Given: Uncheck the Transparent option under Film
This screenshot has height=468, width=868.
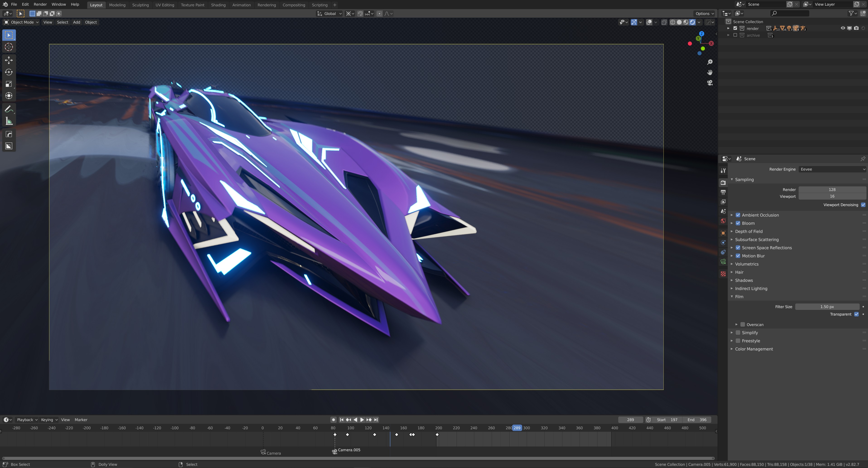Looking at the screenshot, I should [856, 314].
